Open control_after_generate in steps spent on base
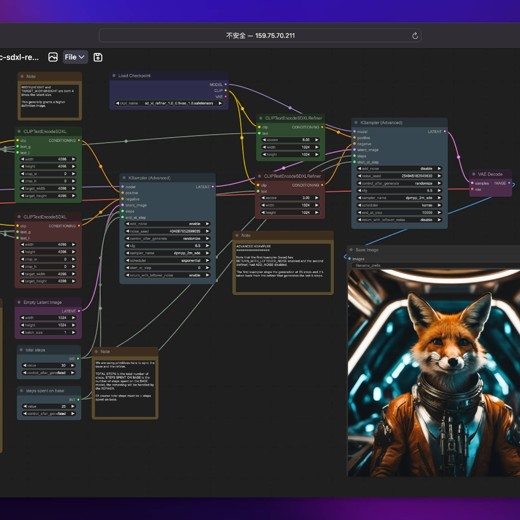The width and height of the screenshot is (520, 520). (x=49, y=414)
